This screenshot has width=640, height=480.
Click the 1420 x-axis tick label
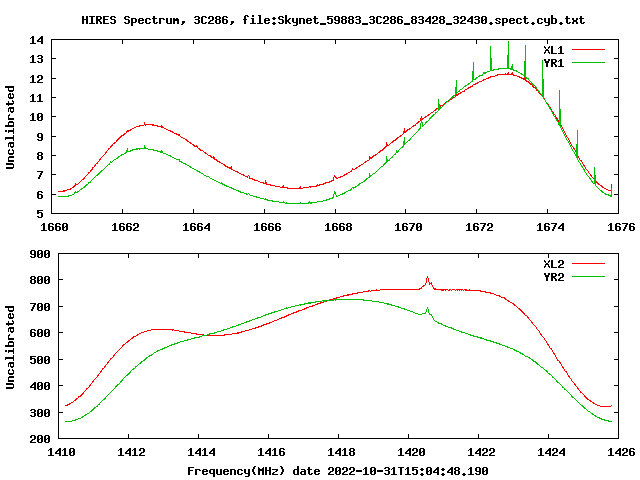pyautogui.click(x=411, y=452)
